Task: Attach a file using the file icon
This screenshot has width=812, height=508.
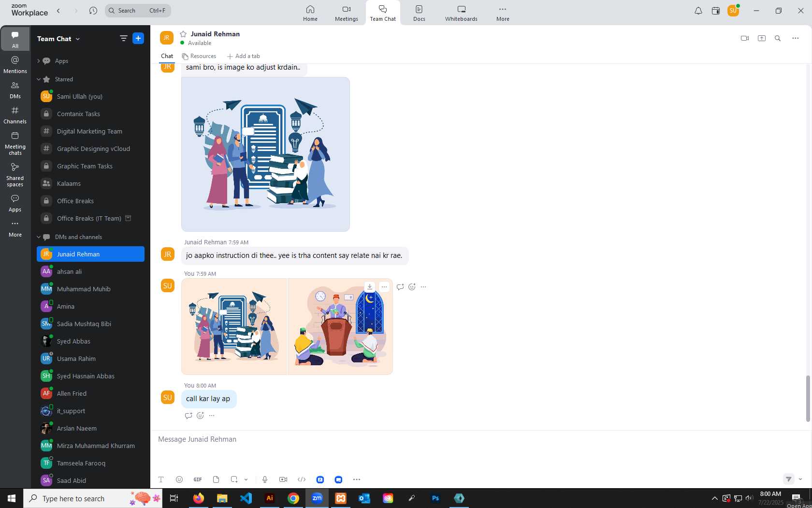Action: point(216,479)
